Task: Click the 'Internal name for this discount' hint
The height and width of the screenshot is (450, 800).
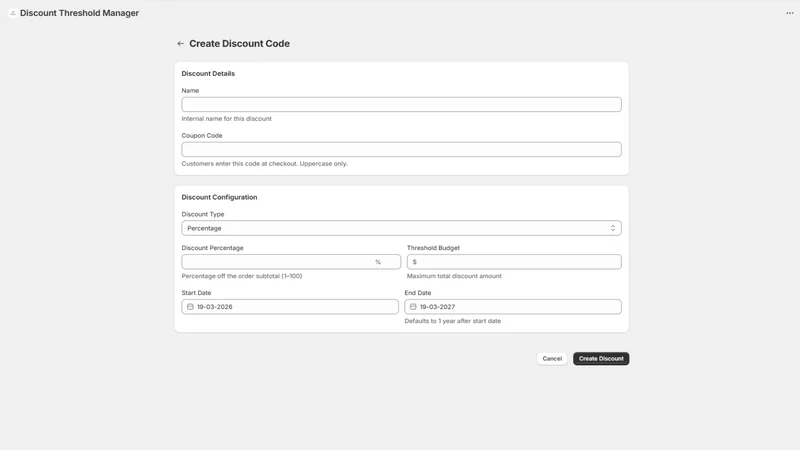Action: [x=227, y=118]
